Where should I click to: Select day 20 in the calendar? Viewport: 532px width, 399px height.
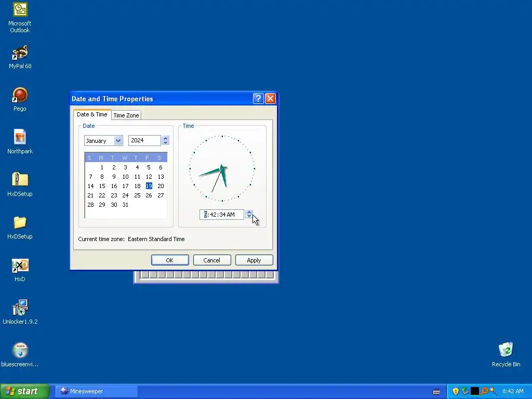point(161,186)
